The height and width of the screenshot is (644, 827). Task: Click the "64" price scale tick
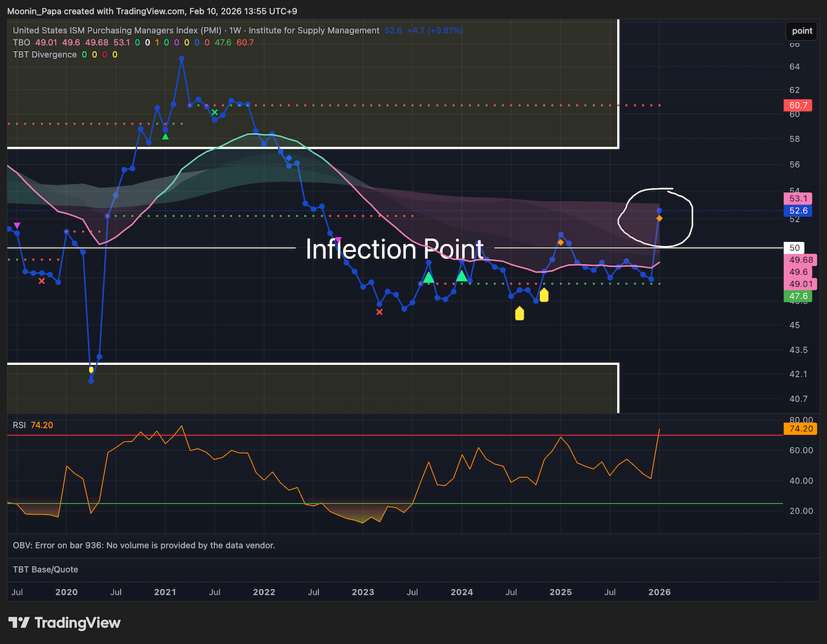[795, 67]
